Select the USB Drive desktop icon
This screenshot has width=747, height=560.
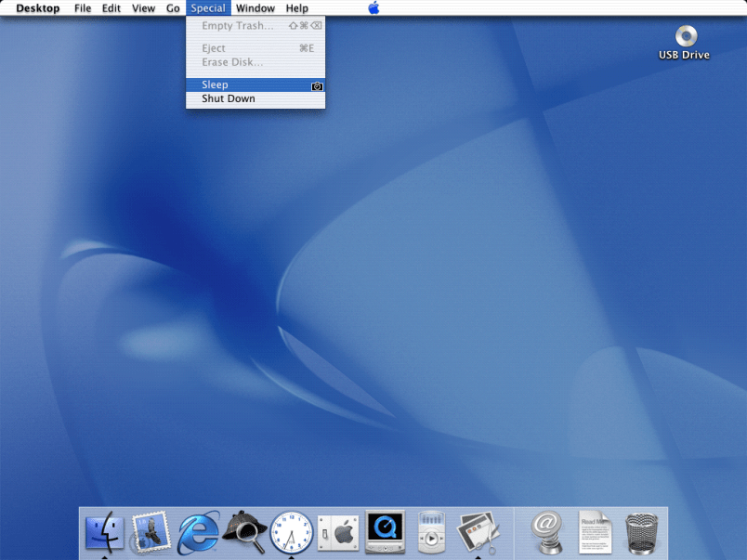click(x=685, y=42)
